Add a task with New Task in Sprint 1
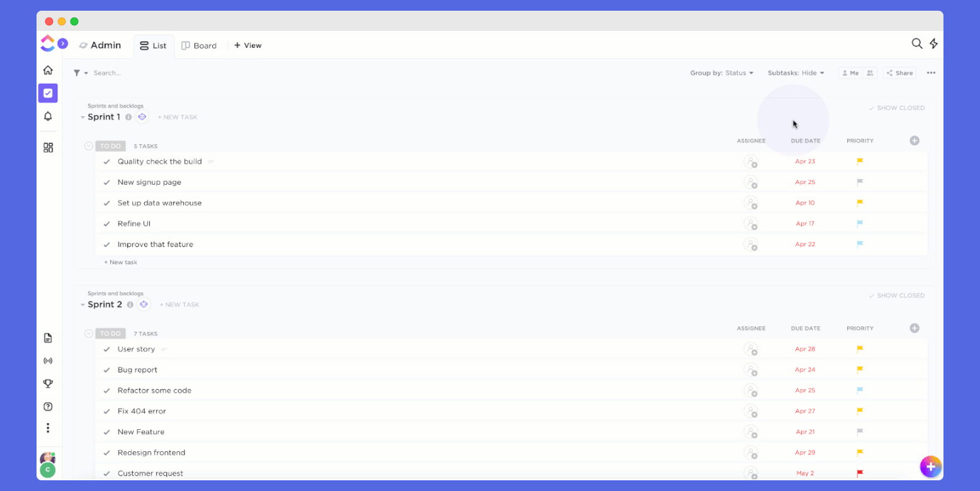Screen dimensions: 980x491 (177, 117)
